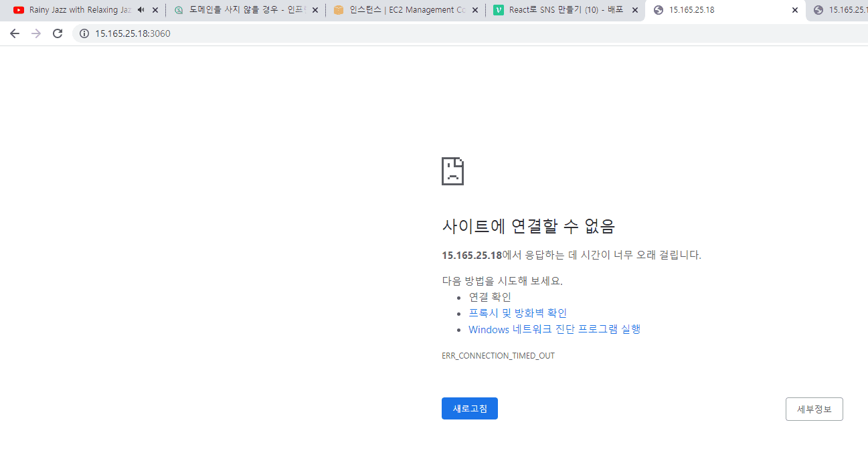Click the sad page error icon
Image resolution: width=868 pixels, height=475 pixels.
452,171
